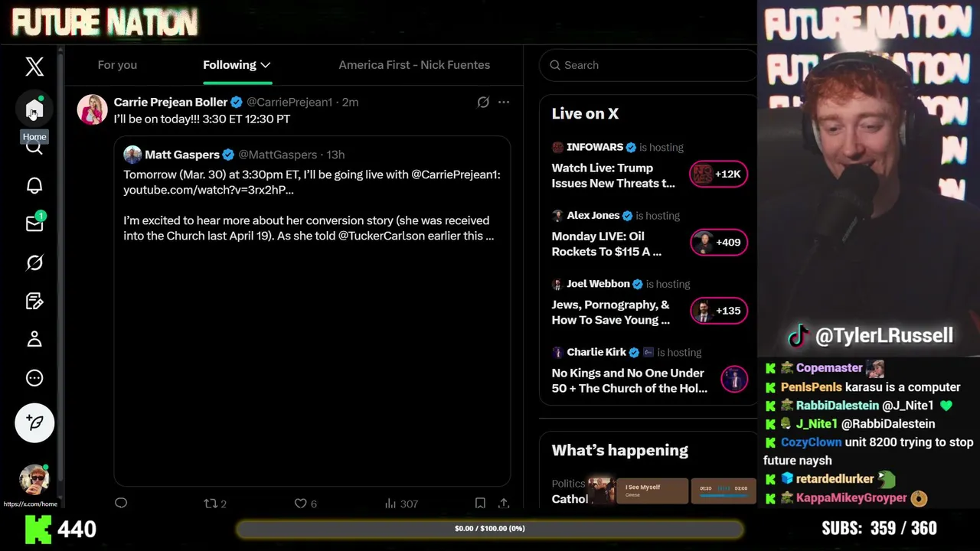The width and height of the screenshot is (980, 551).
Task: Open Joel Webbon Jews, Pornography broadcast
Action: pos(611,312)
